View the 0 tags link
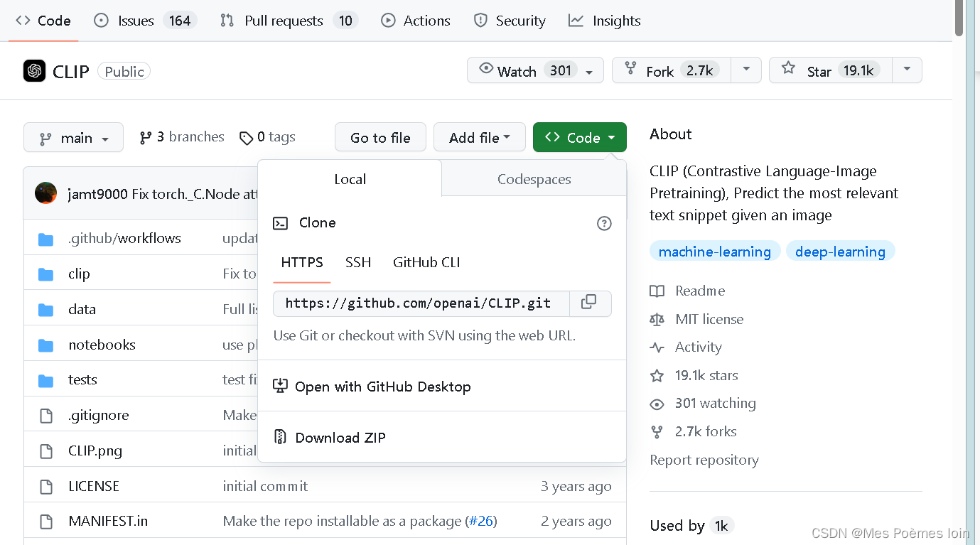980x545 pixels. pos(267,137)
